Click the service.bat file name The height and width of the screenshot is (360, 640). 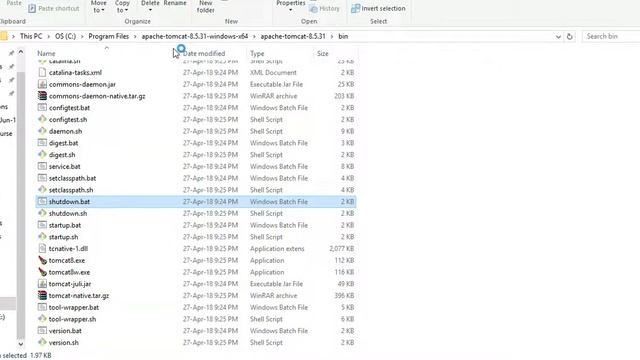point(64,167)
